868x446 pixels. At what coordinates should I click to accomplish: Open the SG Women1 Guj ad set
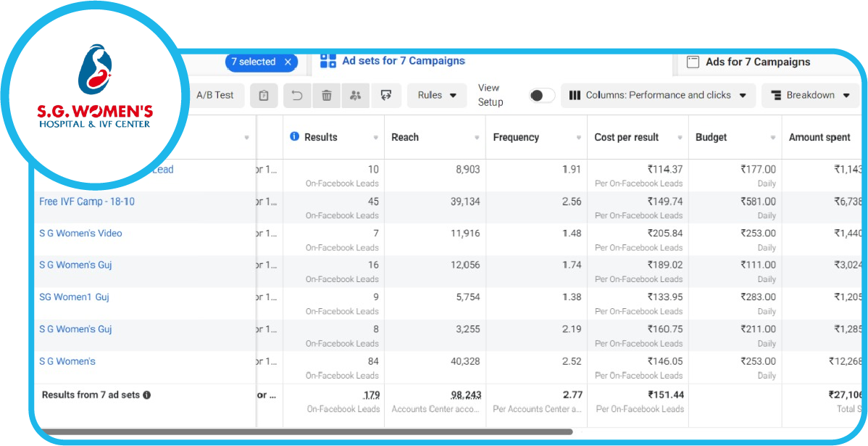pyautogui.click(x=74, y=297)
